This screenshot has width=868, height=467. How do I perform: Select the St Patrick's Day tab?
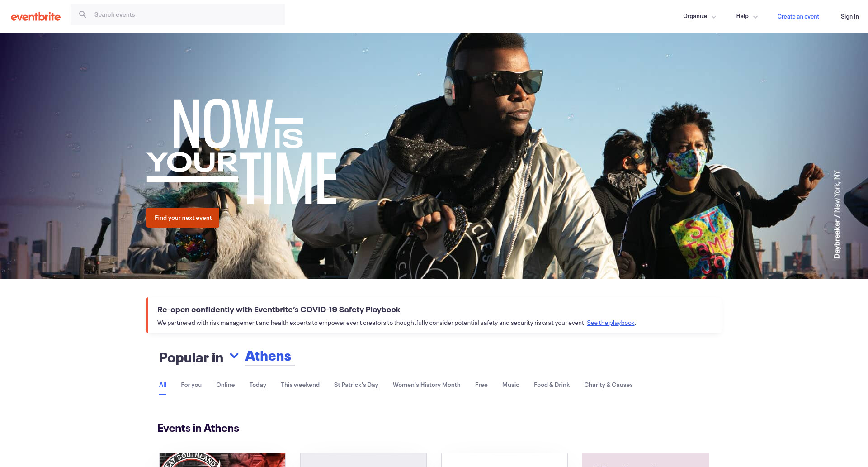point(356,385)
